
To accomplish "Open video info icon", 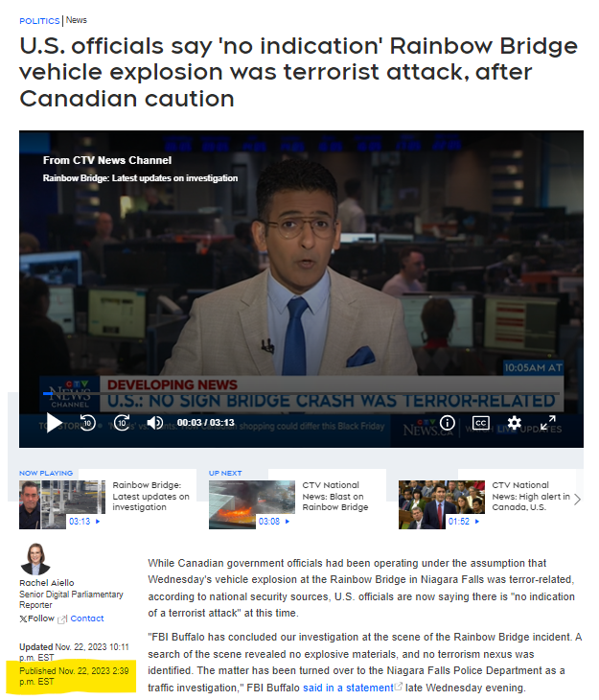I will click(x=448, y=422).
